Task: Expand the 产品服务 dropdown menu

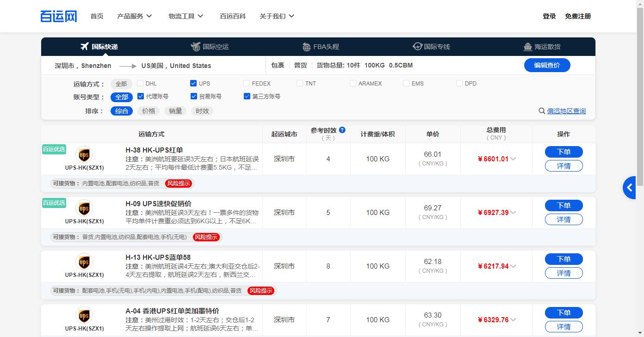Action: click(135, 16)
